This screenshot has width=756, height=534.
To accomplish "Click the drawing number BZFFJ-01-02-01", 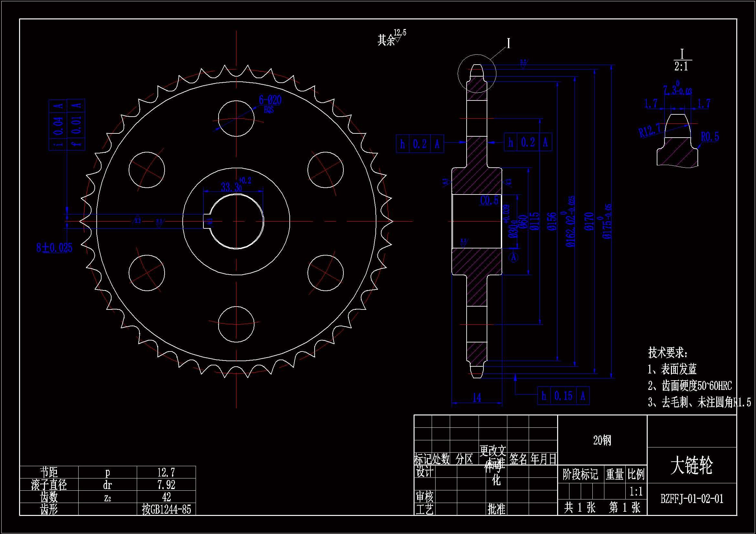I will pos(692,499).
